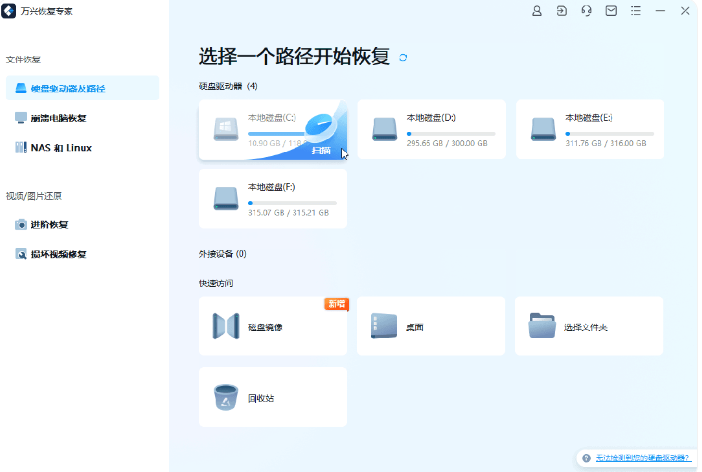The image size is (702, 472).
Task: Click the desktop location icon
Action: coord(384,326)
